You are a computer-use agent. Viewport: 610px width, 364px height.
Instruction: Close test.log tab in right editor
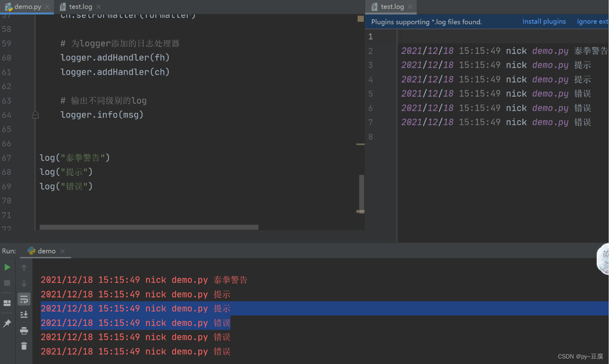pyautogui.click(x=410, y=7)
